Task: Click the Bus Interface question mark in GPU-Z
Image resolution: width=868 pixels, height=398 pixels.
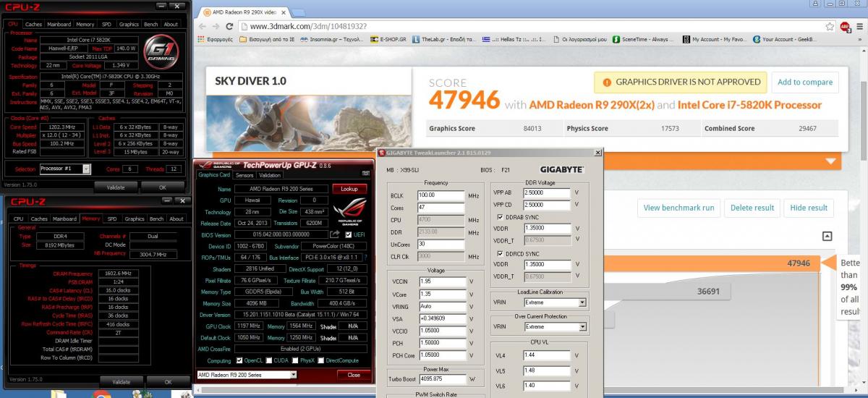Action: (366, 258)
